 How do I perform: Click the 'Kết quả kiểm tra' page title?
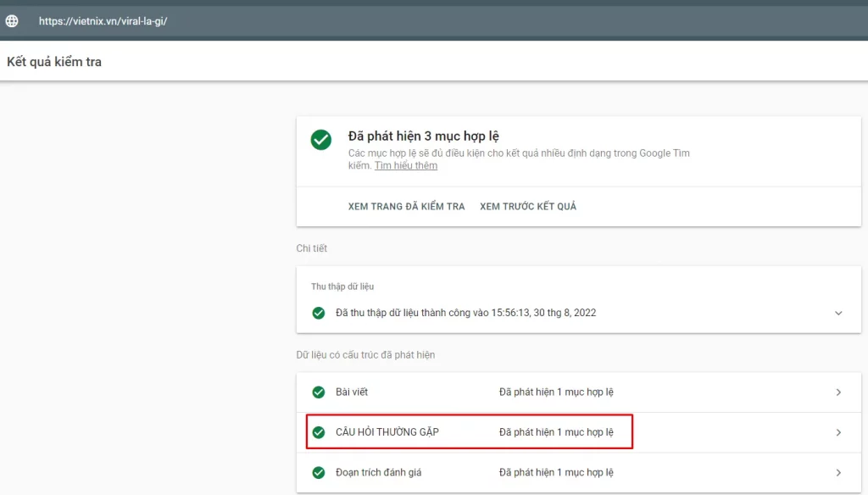point(54,62)
